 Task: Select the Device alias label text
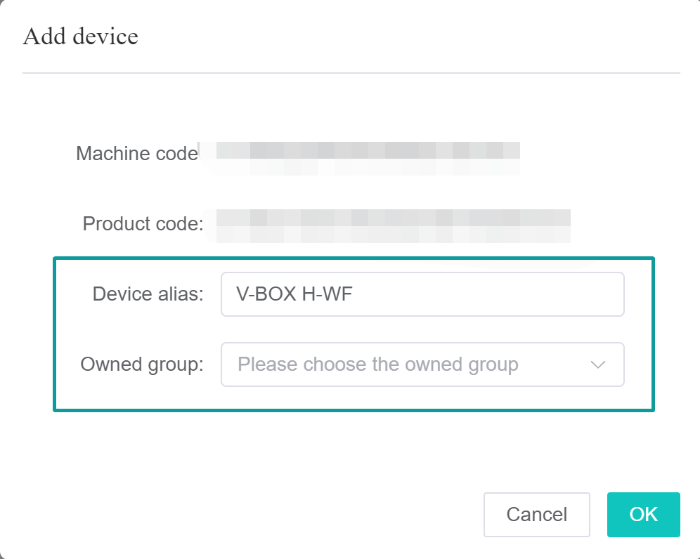pos(148,294)
